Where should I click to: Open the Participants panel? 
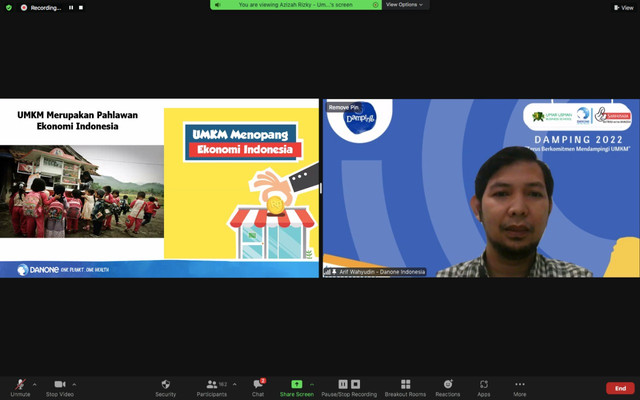click(x=212, y=388)
